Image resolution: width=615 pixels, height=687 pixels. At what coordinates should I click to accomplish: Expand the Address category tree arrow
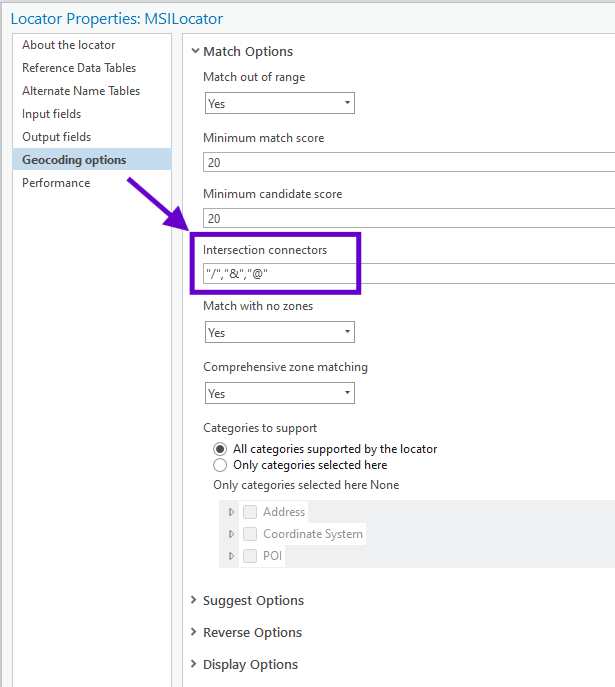pyautogui.click(x=231, y=512)
